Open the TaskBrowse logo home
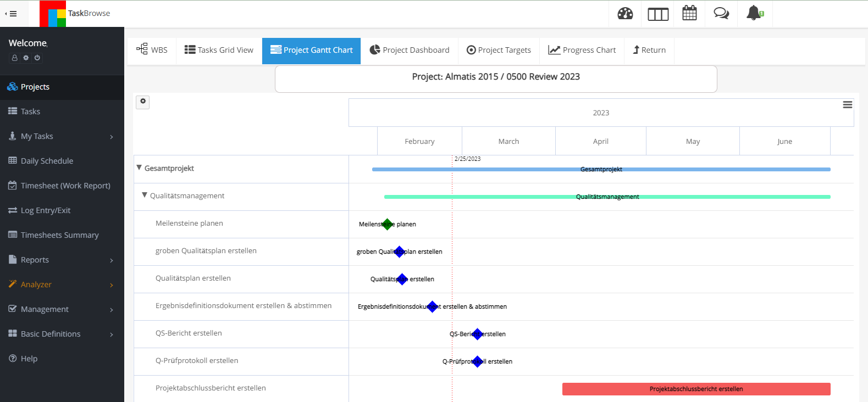 (75, 14)
